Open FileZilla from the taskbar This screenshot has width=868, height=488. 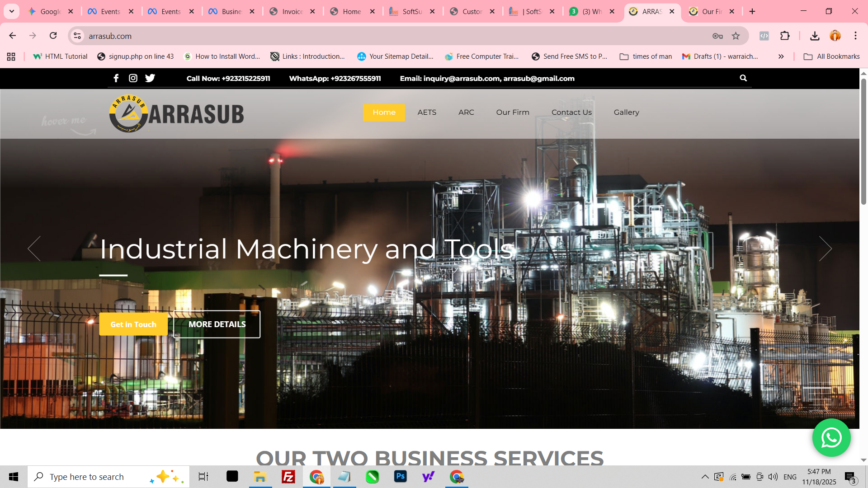click(x=288, y=476)
